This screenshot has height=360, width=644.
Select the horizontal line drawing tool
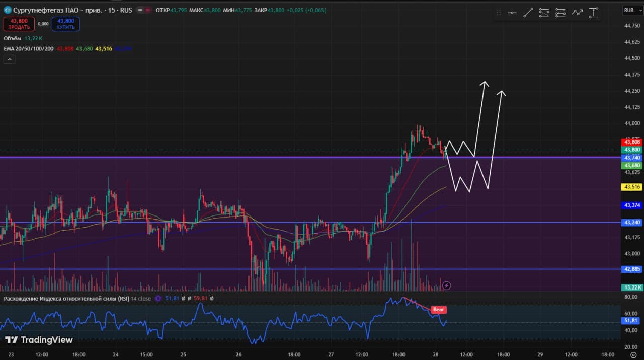point(512,13)
